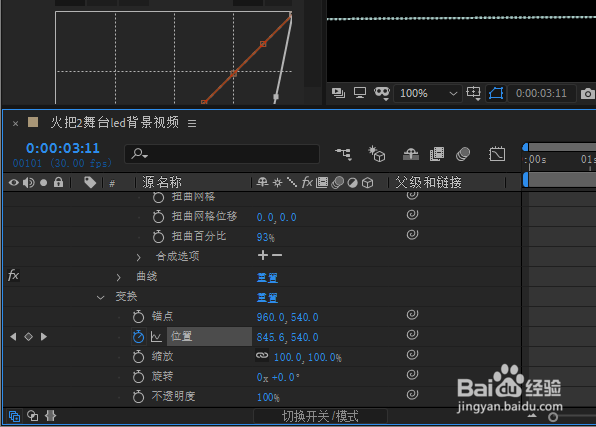Toggle the eye visibility column header
This screenshot has width=596, height=427.
(14, 183)
